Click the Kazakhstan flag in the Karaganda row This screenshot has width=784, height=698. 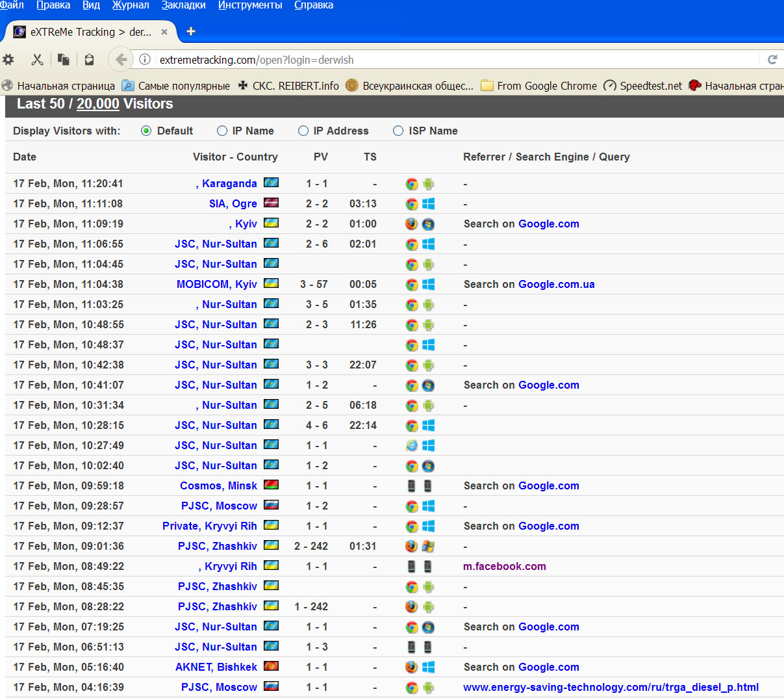272,183
